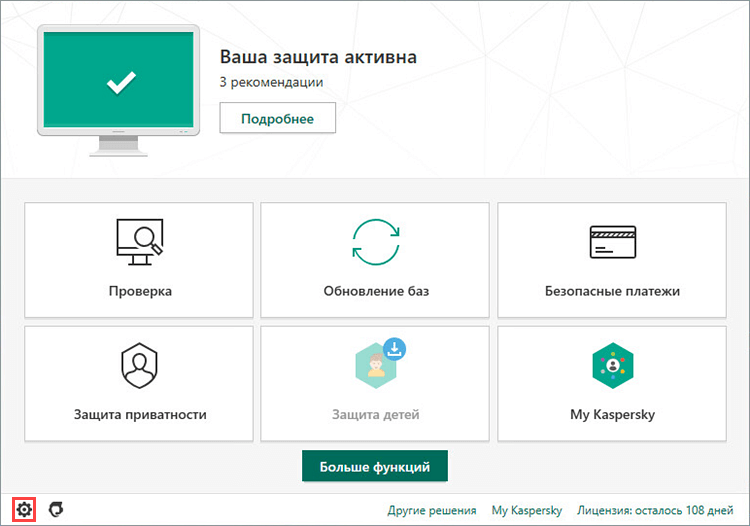Open the My Kaspersky footer link
This screenshot has width=750, height=526.
(527, 510)
